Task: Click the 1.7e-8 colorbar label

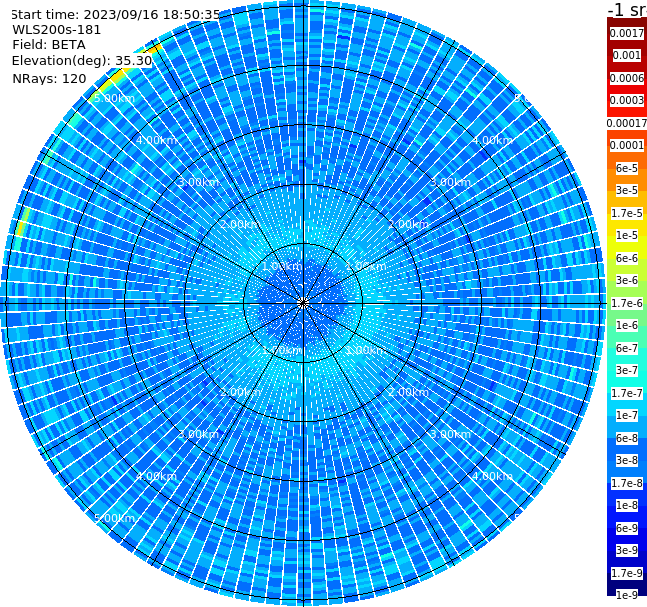Action: click(x=627, y=483)
